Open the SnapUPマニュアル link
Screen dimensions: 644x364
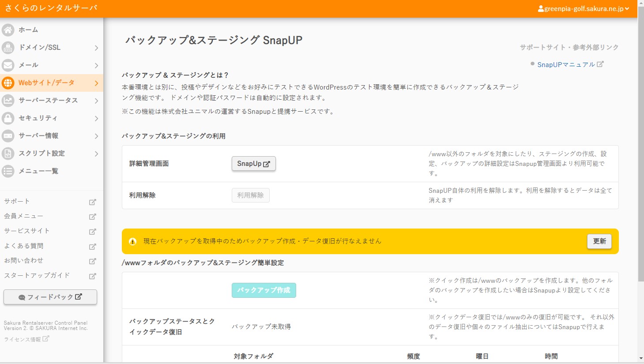point(566,64)
